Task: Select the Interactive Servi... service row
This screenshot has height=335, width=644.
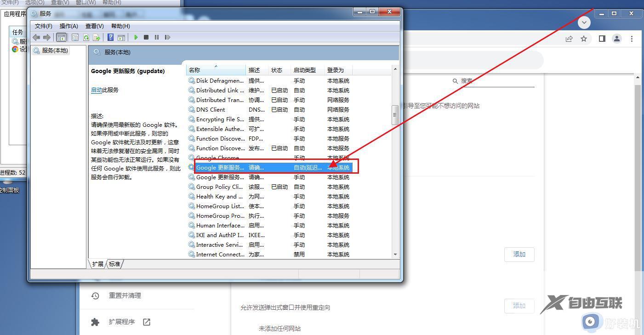Action: click(x=269, y=245)
